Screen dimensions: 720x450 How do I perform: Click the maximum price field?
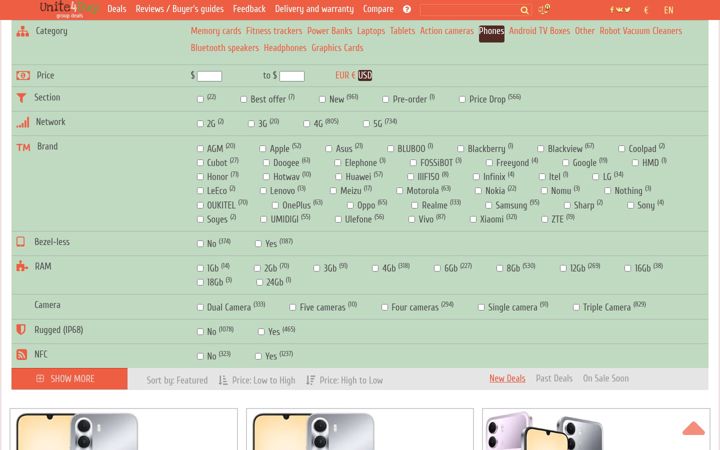292,76
